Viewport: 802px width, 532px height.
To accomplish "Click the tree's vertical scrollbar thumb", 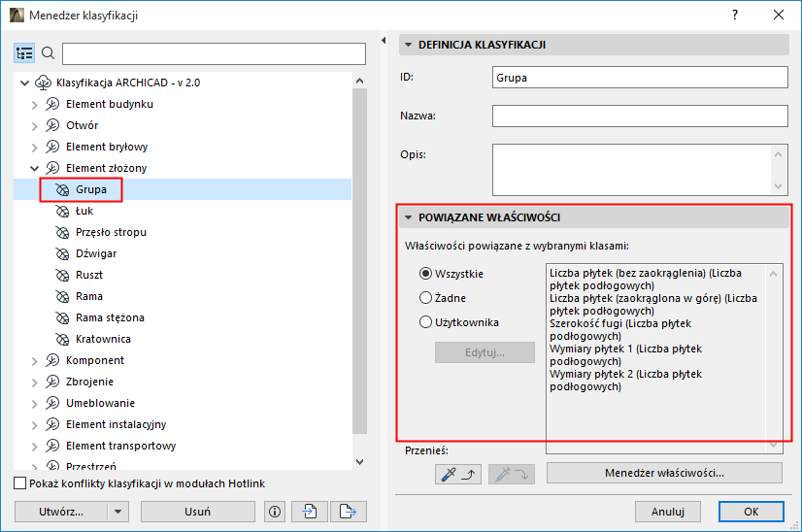I will pos(359,261).
